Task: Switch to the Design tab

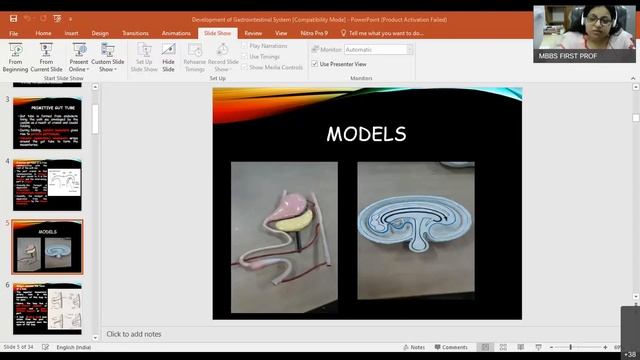Action: 100,33
